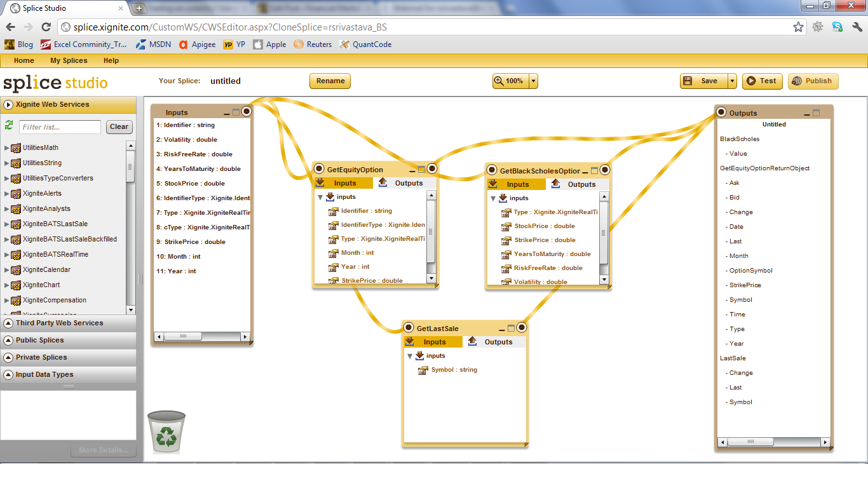Viewport: 868px width, 488px height.
Task: Collapse inputs group in GetEquityOption
Action: pyautogui.click(x=320, y=198)
